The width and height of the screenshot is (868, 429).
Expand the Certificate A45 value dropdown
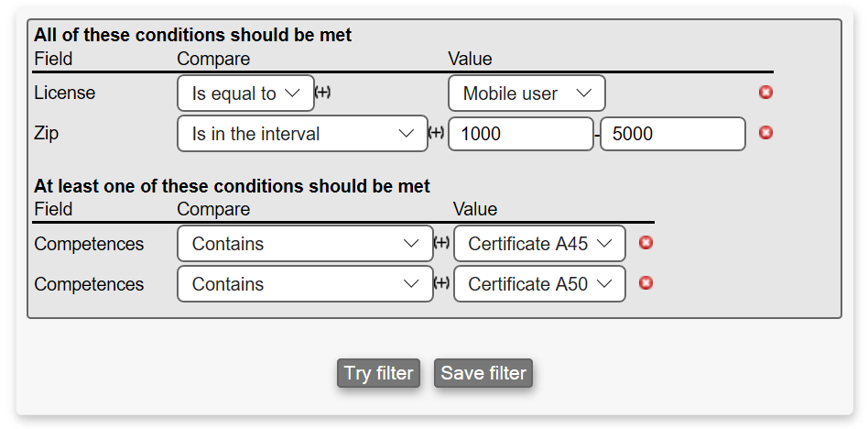coord(539,244)
